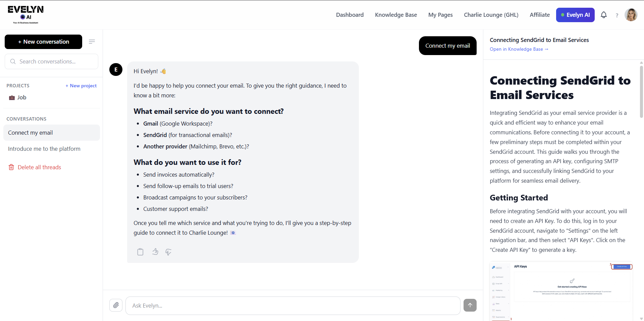
Task: Focus the Search conversations field
Action: [x=51, y=61]
